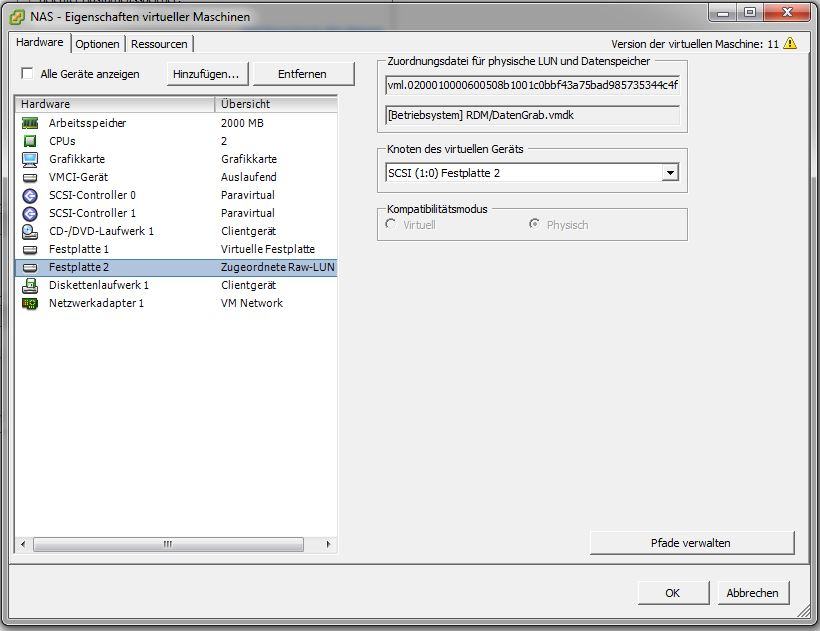This screenshot has width=820, height=631.
Task: Select the Festplatte 1 row label
Action: tap(79, 249)
